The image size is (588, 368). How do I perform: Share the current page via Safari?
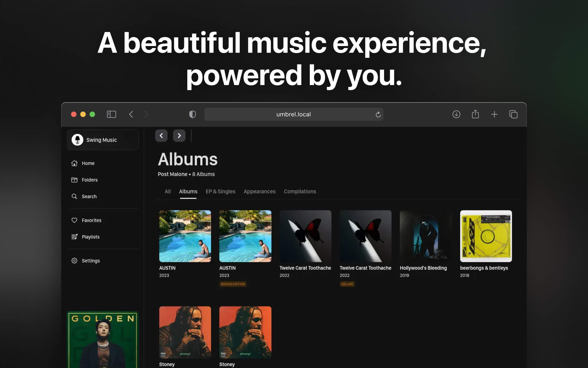click(x=475, y=114)
